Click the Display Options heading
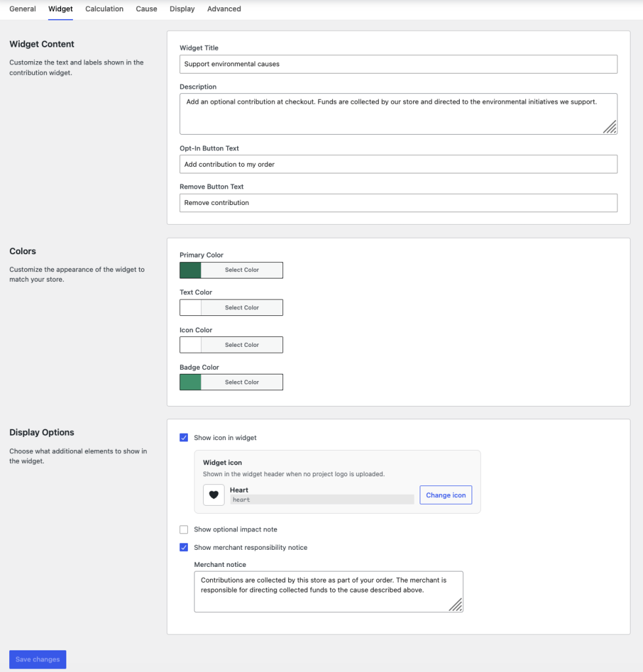The image size is (643, 672). 42,432
